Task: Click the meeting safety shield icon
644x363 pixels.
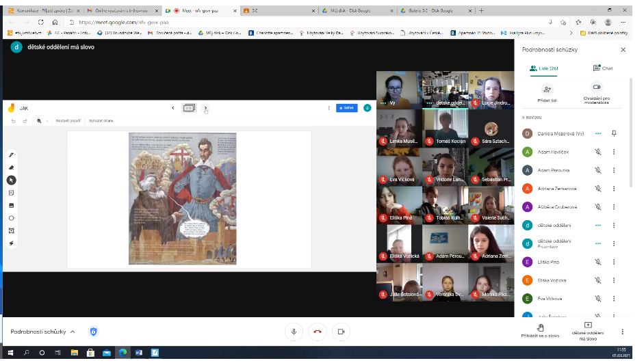Action: click(x=94, y=332)
